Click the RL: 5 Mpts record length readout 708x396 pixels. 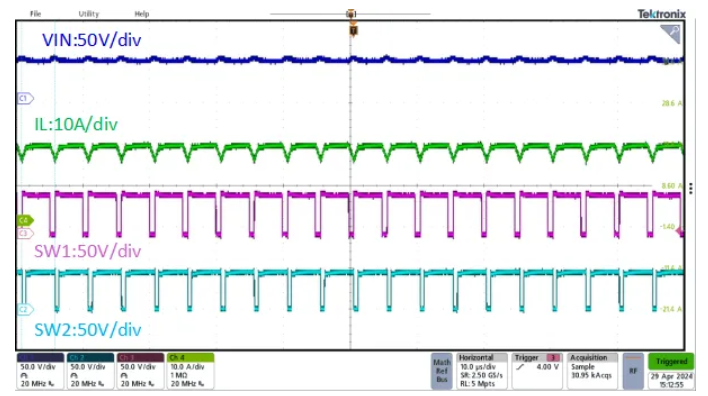[478, 384]
